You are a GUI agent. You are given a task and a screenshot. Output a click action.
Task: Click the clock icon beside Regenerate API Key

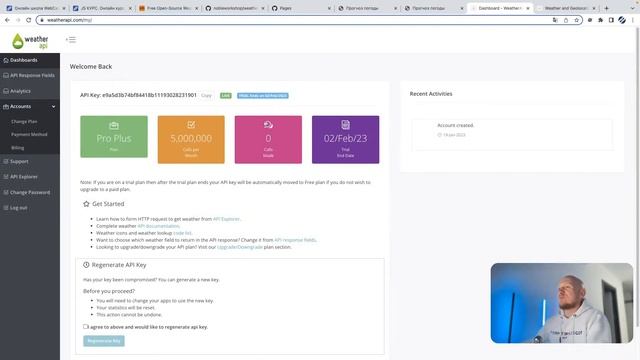(86, 265)
